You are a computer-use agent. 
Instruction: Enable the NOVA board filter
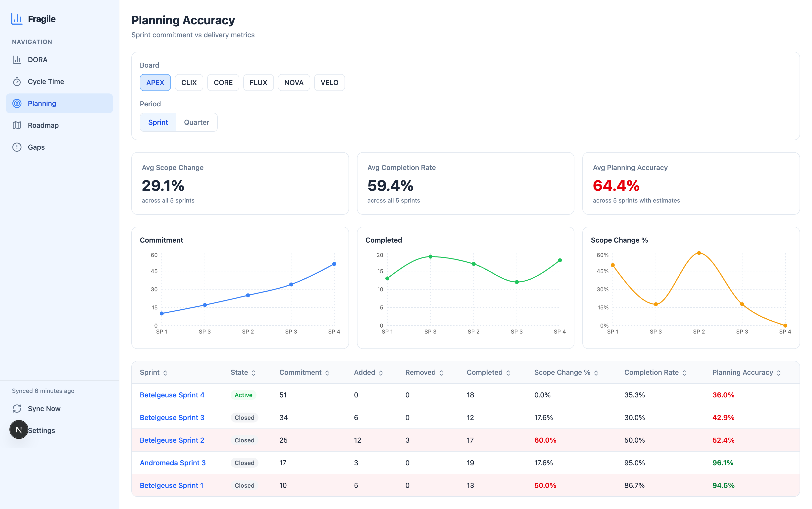click(x=294, y=82)
